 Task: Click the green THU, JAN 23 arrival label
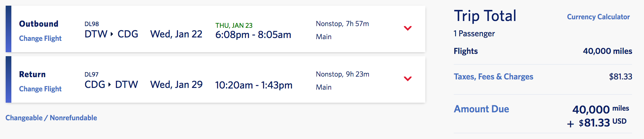(234, 26)
